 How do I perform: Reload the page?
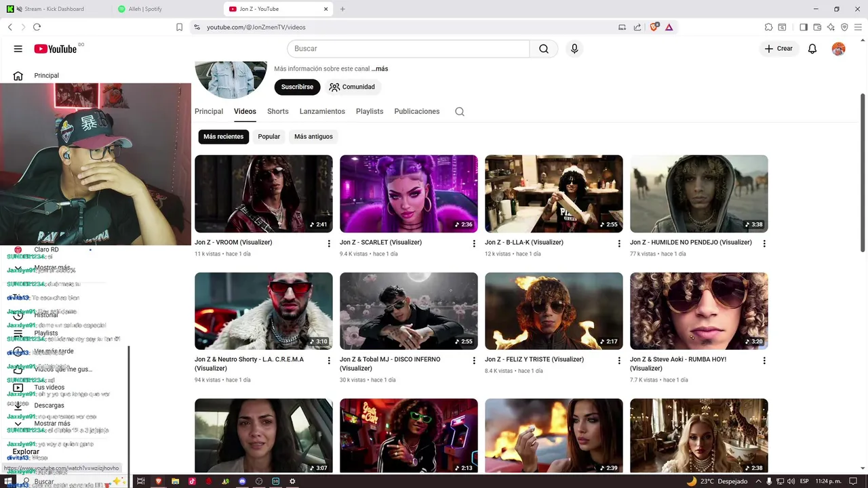[37, 27]
